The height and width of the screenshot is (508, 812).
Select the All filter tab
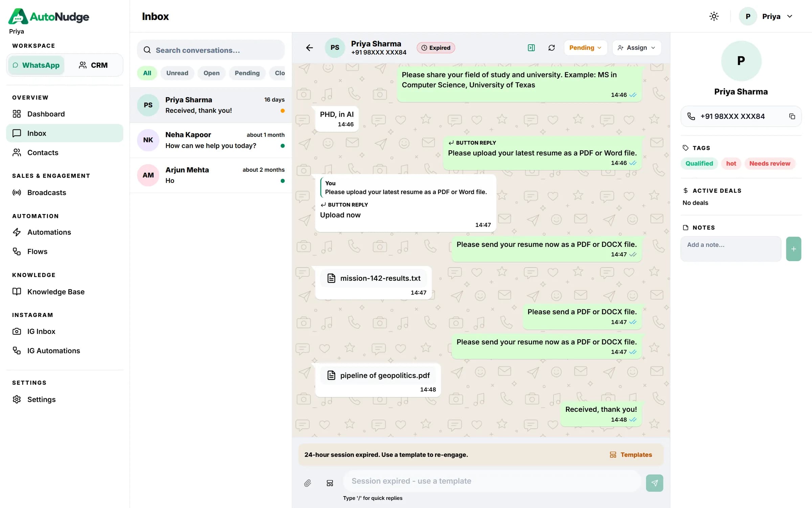click(147, 73)
